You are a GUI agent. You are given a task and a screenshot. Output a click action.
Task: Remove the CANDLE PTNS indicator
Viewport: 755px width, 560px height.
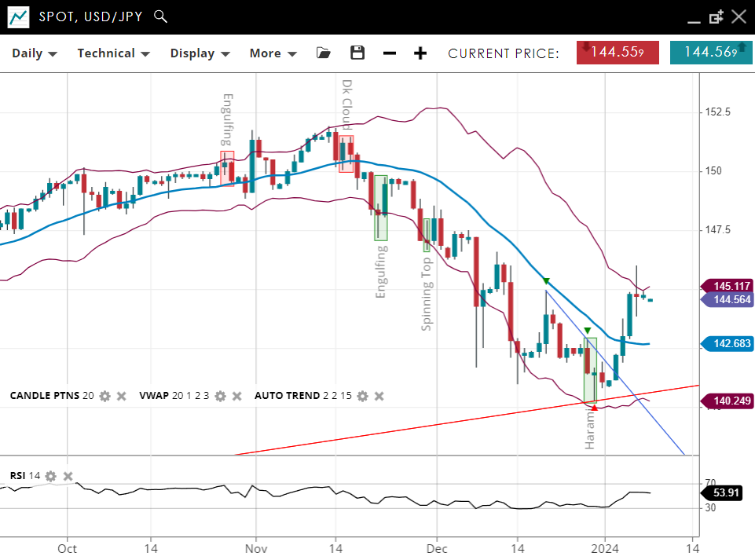[122, 396]
